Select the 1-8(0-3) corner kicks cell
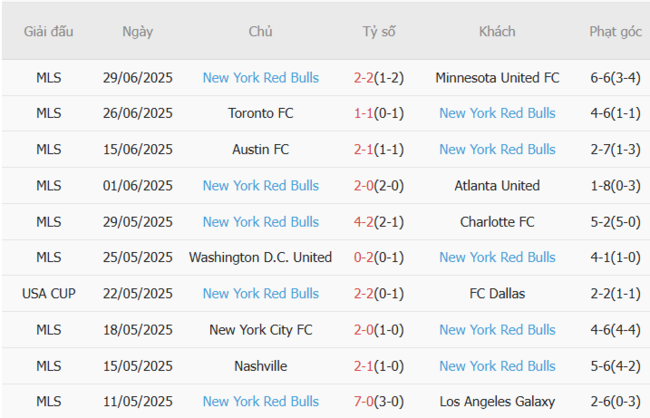 [615, 185]
